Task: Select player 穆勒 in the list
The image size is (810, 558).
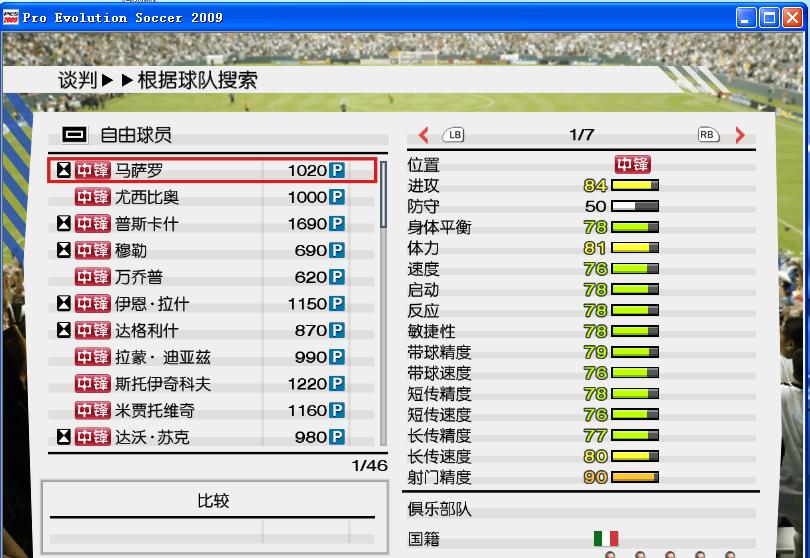Action: [x=212, y=251]
